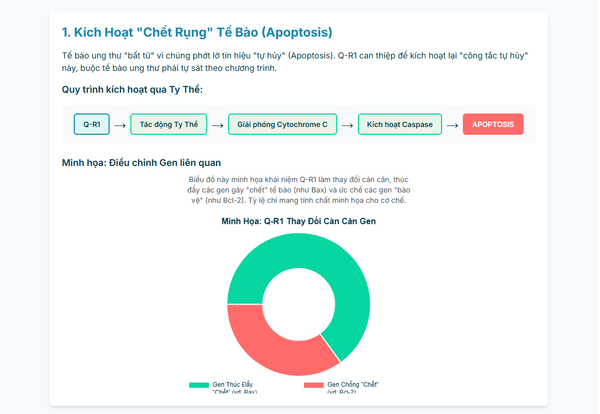
Task: Click the Giải phóng Cytochrome C step
Action: click(281, 125)
